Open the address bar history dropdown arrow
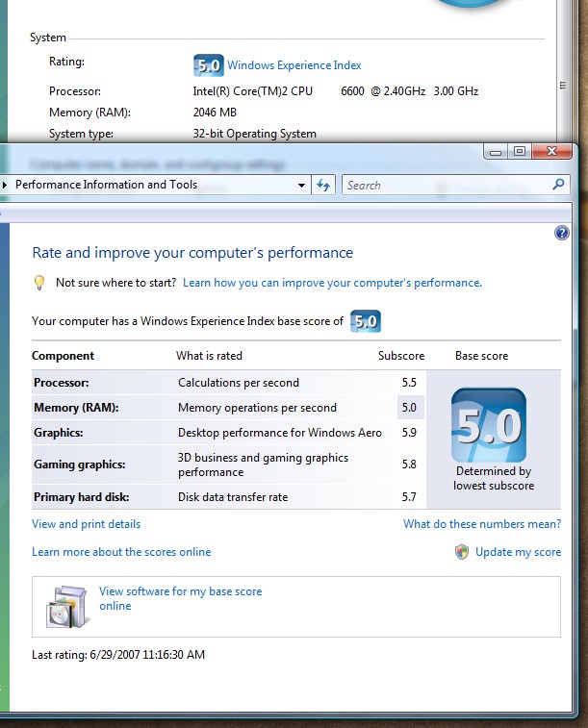This screenshot has width=588, height=728. [301, 186]
